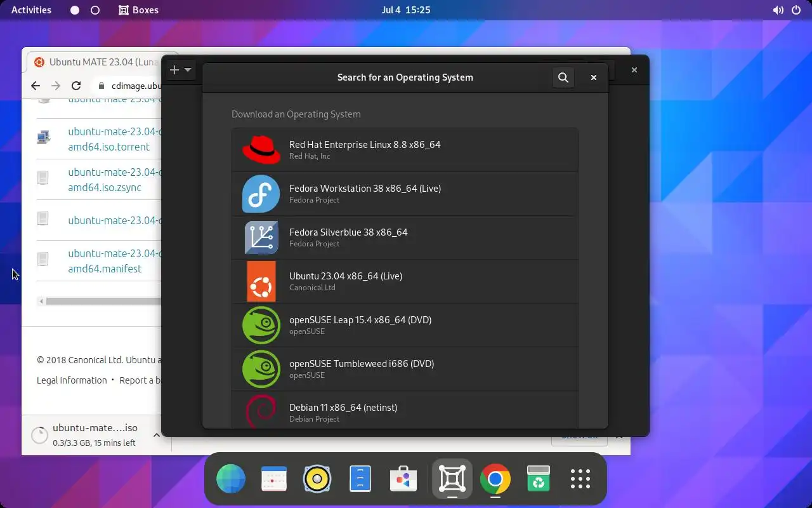Click the plus new-box button in Boxes
The height and width of the screenshot is (508, 812).
pos(175,70)
